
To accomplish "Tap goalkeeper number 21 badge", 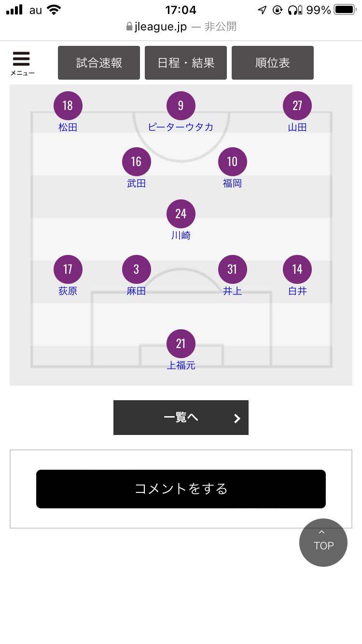I will tap(181, 344).
